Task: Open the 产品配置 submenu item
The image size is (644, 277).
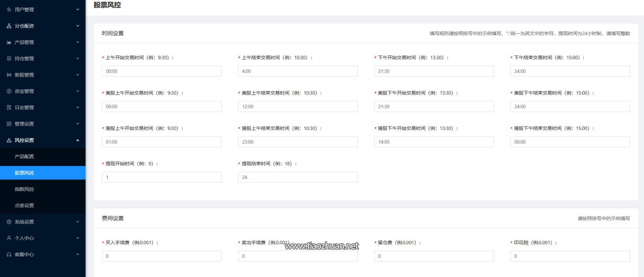Action: click(x=24, y=157)
